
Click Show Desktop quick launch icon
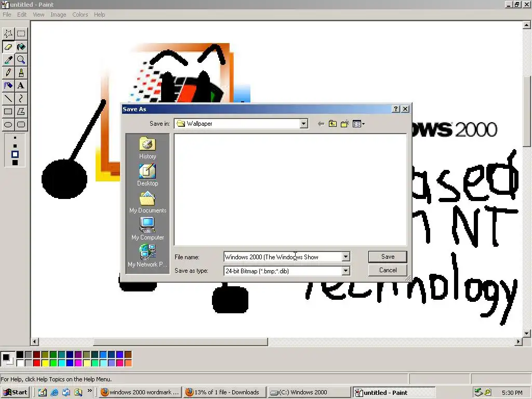pyautogui.click(x=42, y=392)
